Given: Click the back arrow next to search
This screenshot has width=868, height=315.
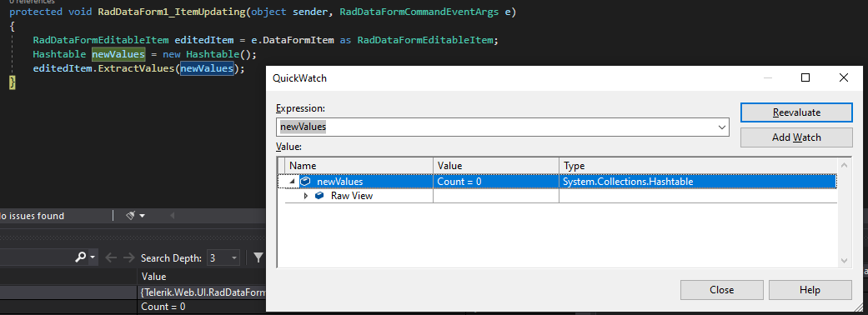Looking at the screenshot, I should (111, 257).
